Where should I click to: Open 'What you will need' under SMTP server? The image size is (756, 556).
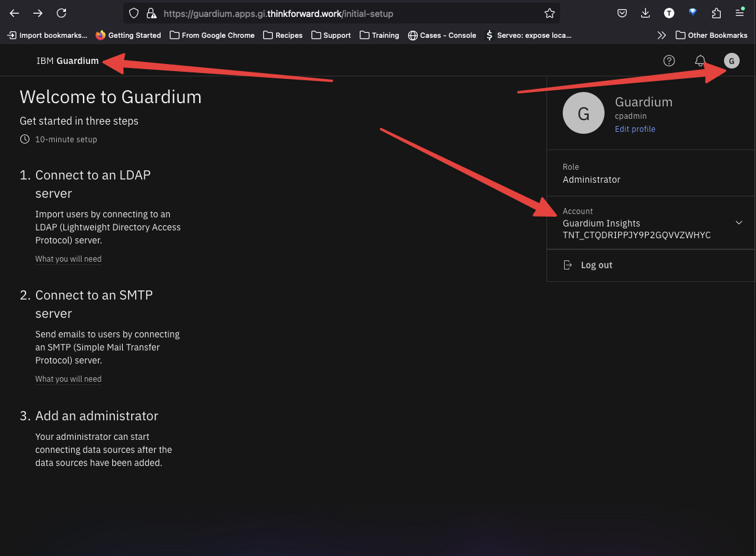point(69,379)
